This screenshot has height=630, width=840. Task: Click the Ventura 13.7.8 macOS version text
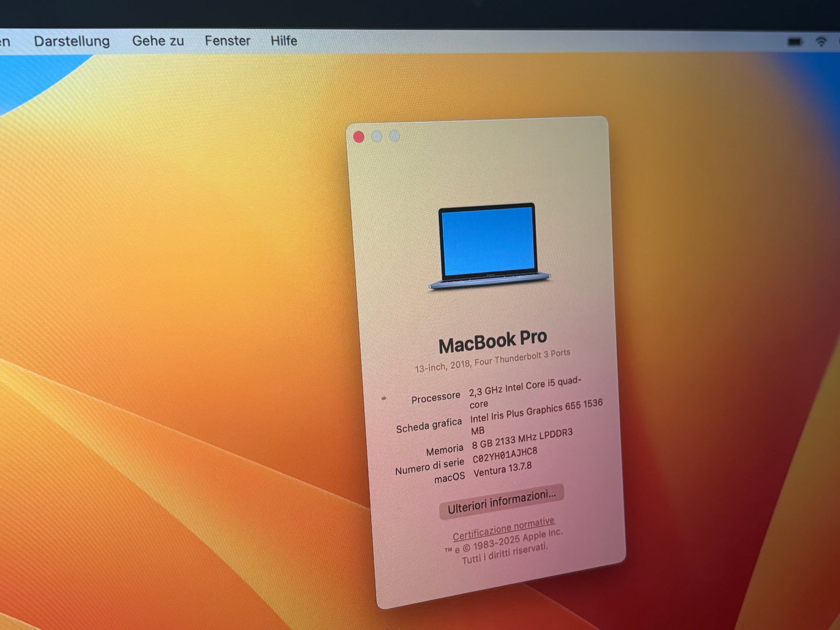(502, 470)
